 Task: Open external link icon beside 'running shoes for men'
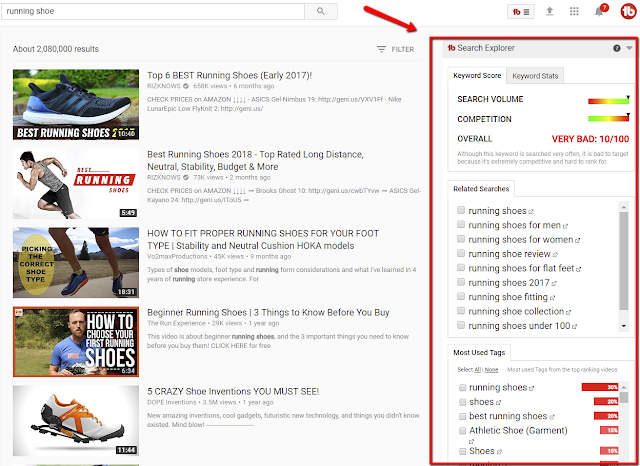tap(565, 226)
